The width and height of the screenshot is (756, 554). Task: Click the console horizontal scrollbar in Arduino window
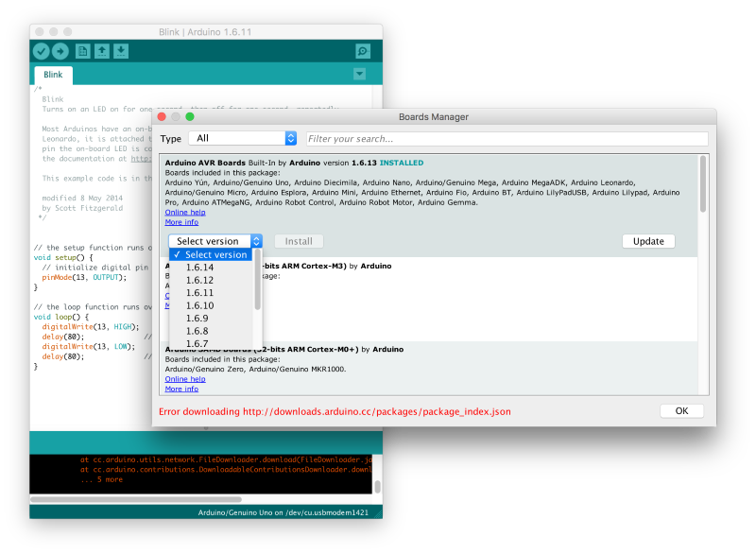point(136,499)
